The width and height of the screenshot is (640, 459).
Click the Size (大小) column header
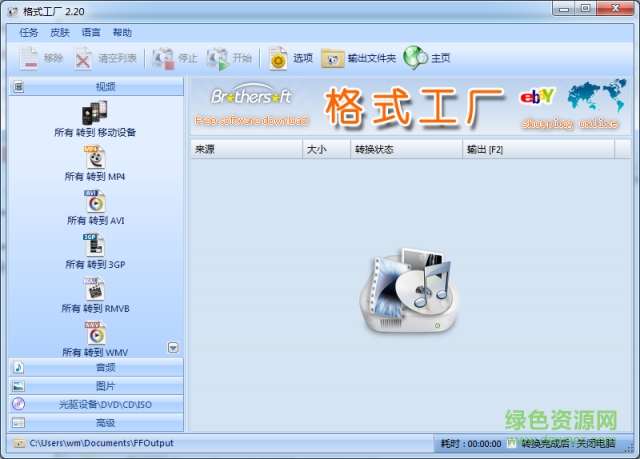tap(327, 149)
